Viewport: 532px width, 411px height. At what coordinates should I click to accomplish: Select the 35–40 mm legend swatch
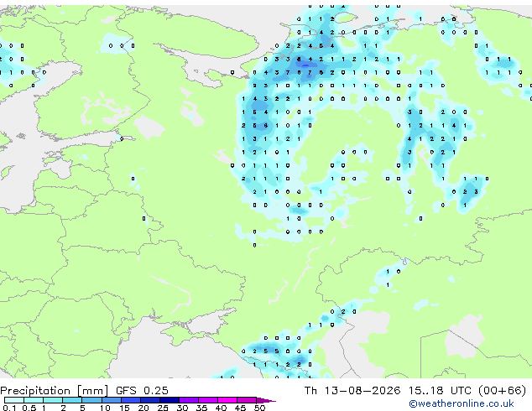click(207, 400)
